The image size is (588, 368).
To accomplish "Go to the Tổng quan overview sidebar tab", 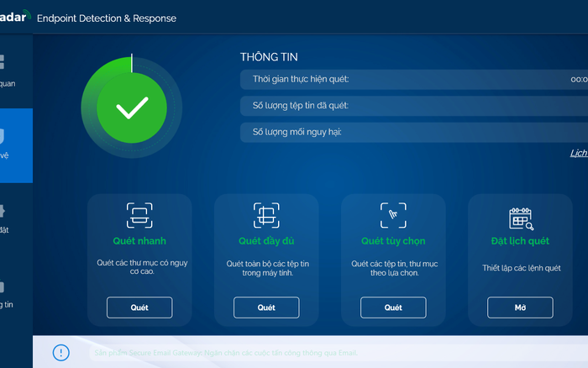I will click(x=8, y=70).
